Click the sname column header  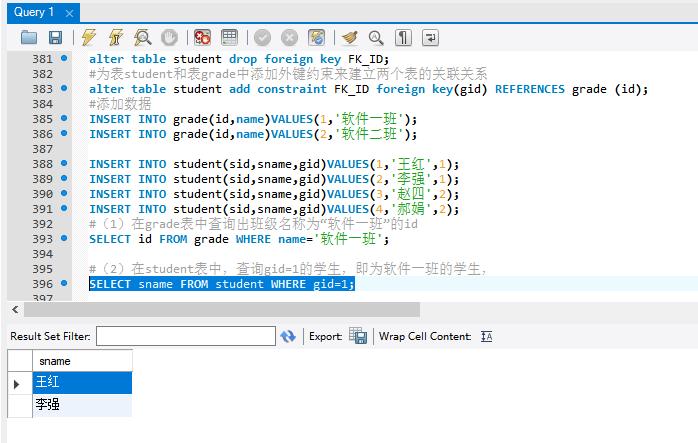coord(82,361)
